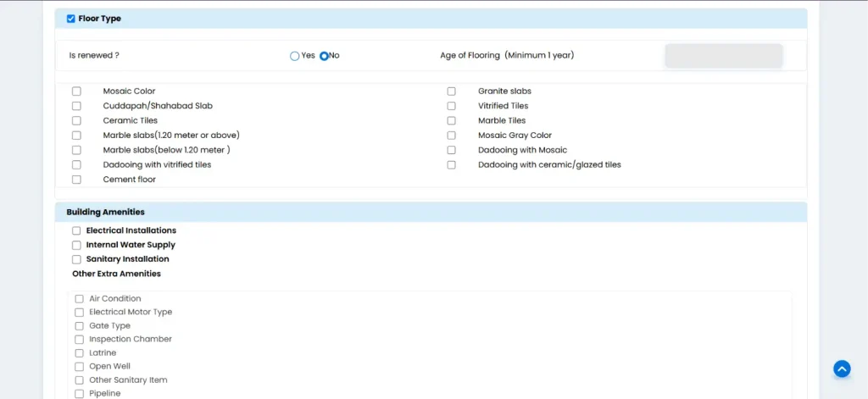The height and width of the screenshot is (399, 868).
Task: Check the Mosaic Gray Color checkbox
Action: (x=452, y=135)
